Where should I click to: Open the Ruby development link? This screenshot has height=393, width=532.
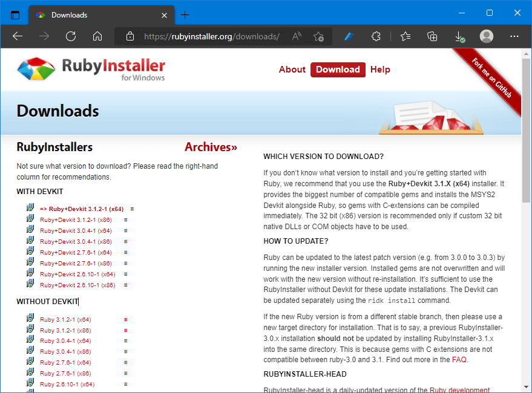[460, 389]
